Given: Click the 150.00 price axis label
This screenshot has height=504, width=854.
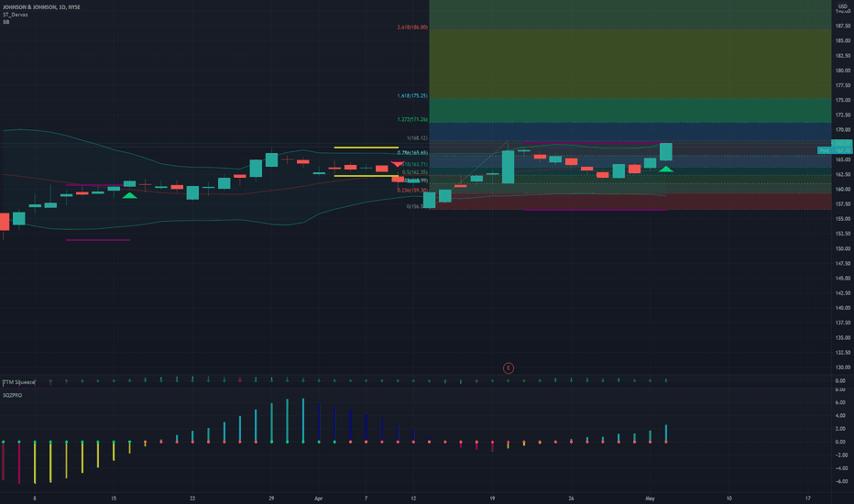Looking at the screenshot, I should [843, 249].
